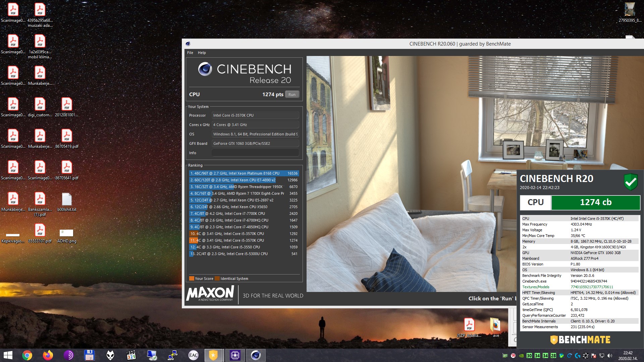Click the tray temperature reading 28
Image resolution: width=644 pixels, height=362 pixels.
tap(553, 356)
